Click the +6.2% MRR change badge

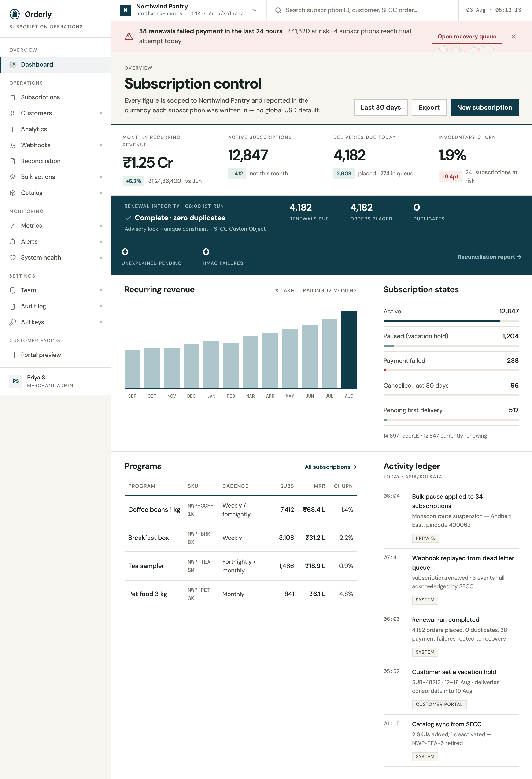(x=133, y=181)
